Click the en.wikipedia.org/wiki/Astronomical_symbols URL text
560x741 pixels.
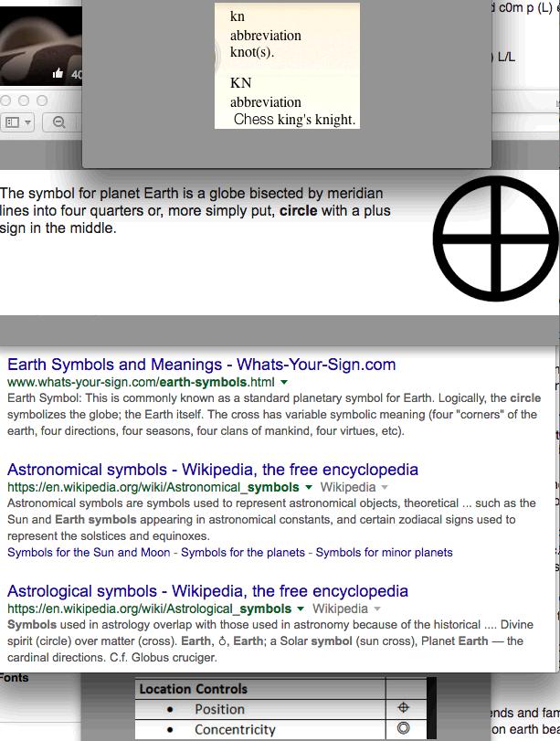pyautogui.click(x=153, y=487)
